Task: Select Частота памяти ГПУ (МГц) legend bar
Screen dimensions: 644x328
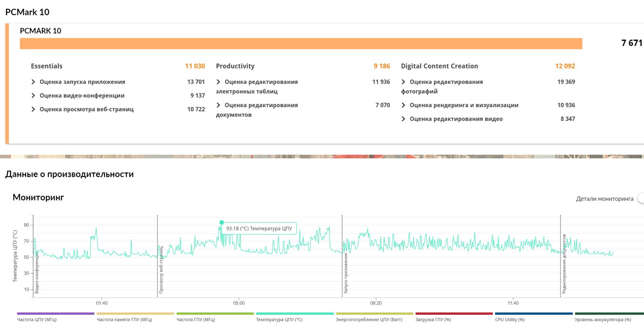Action: coord(135,313)
